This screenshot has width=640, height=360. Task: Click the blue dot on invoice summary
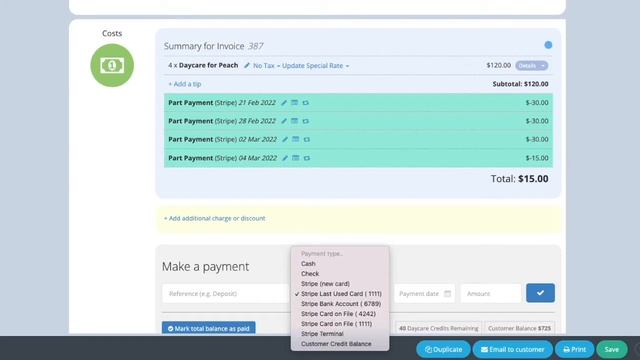click(548, 45)
